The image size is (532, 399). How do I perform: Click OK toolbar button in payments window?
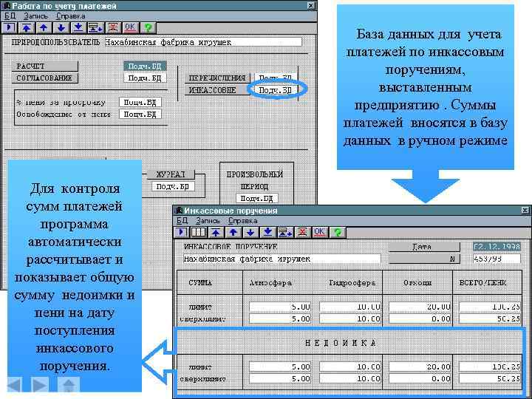tap(130, 28)
